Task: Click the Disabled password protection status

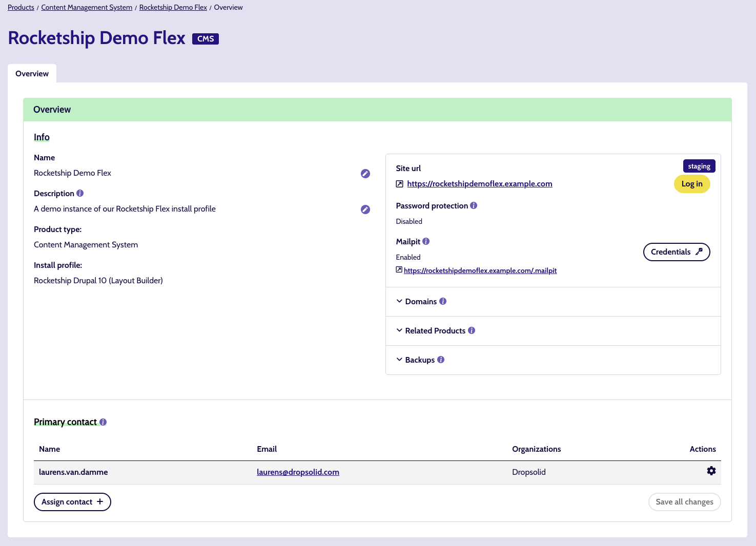Action: pyautogui.click(x=409, y=221)
